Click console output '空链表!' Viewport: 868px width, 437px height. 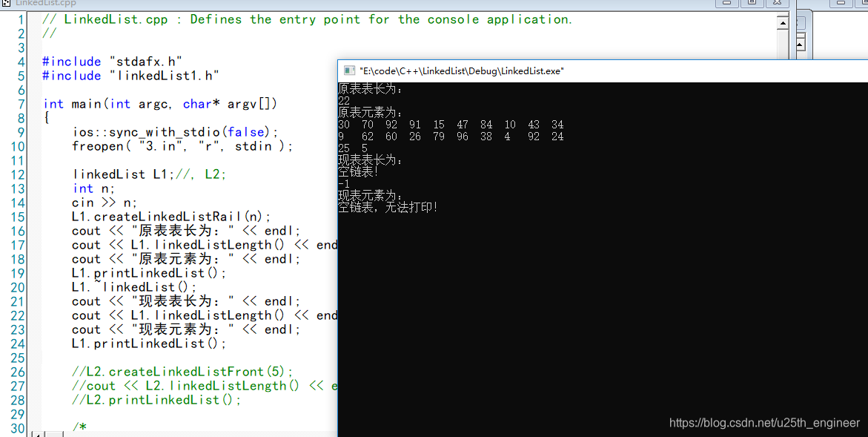[x=357, y=172]
